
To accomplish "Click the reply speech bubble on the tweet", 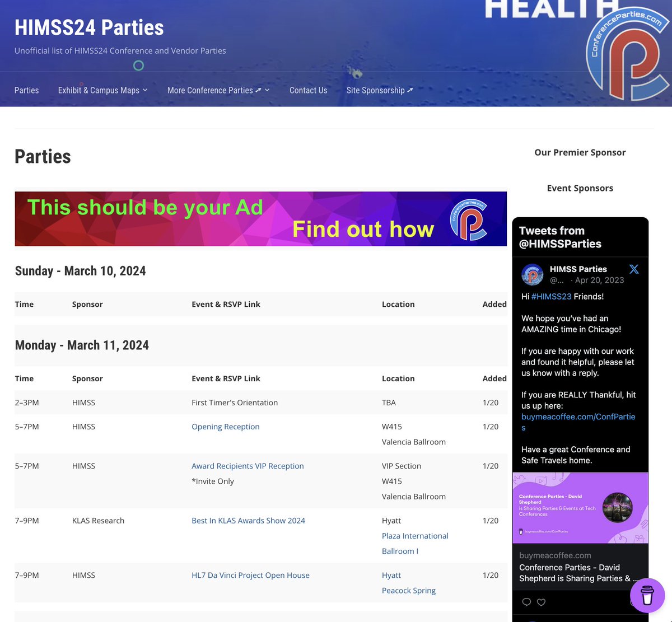I will [526, 602].
